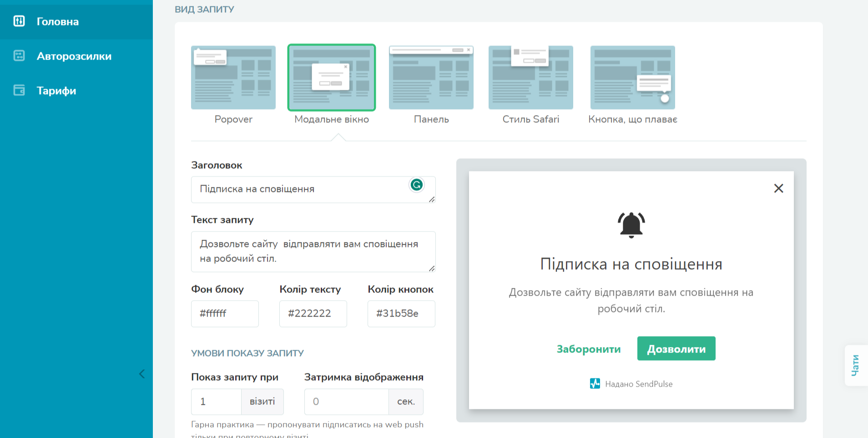868x438 pixels.
Task: Click the Головна dashboard icon in sidebar
Action: (19, 21)
